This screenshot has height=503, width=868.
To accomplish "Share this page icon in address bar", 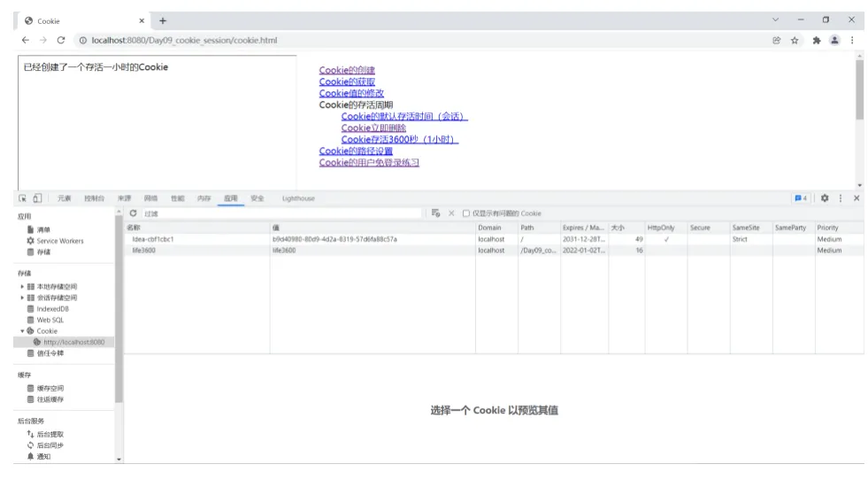I will [x=777, y=41].
